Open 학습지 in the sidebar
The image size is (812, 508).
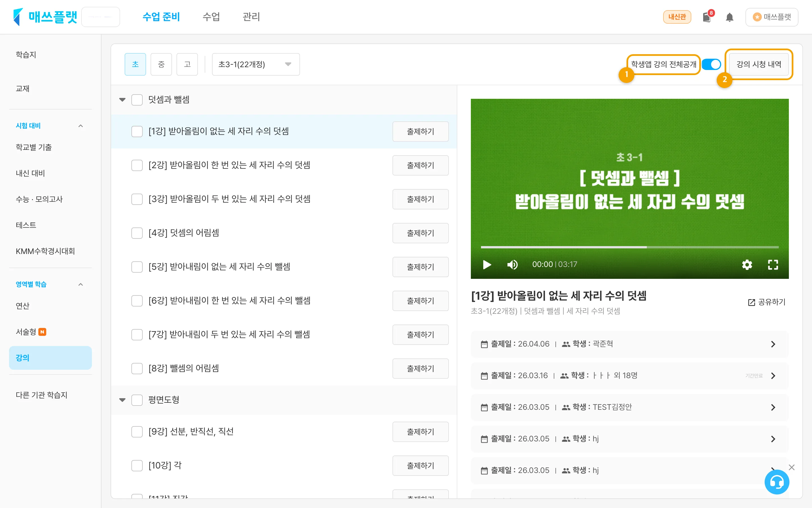(26, 55)
